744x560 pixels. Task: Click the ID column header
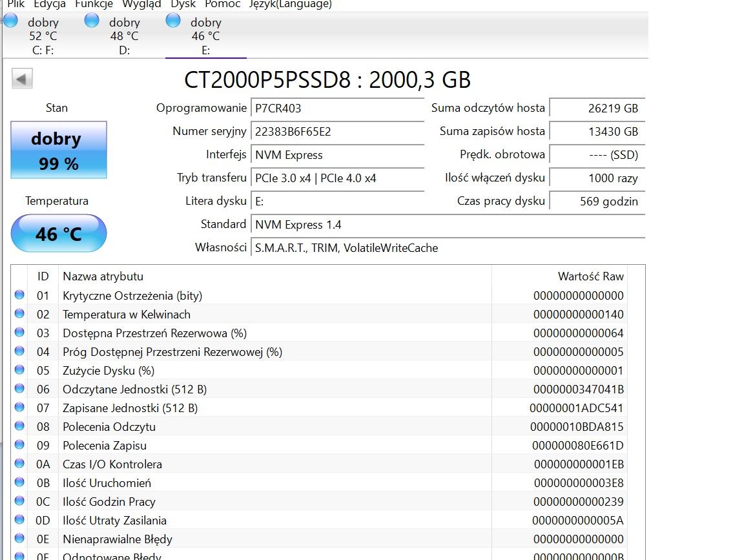coord(43,276)
